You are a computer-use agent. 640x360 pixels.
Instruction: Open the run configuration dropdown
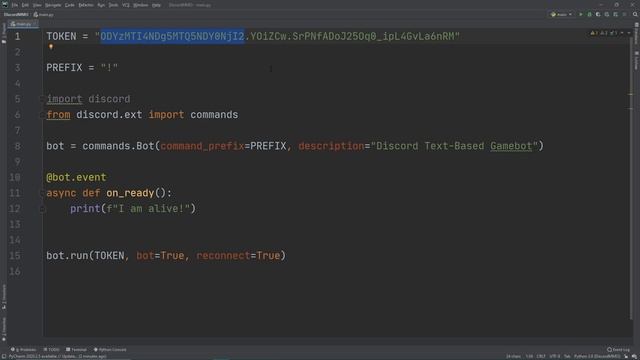click(x=562, y=14)
